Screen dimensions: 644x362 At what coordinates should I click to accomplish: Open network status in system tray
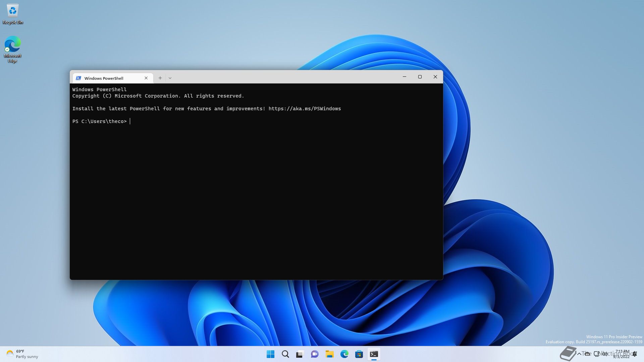[x=597, y=354]
